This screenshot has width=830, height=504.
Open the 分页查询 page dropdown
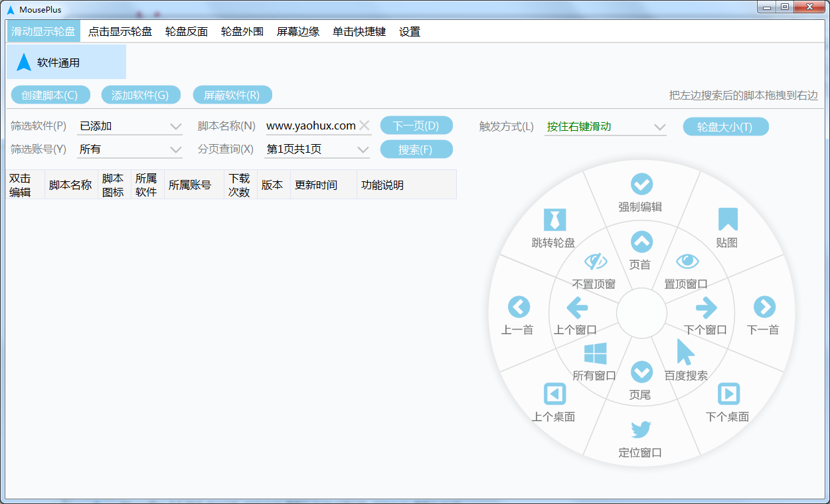[x=363, y=149]
